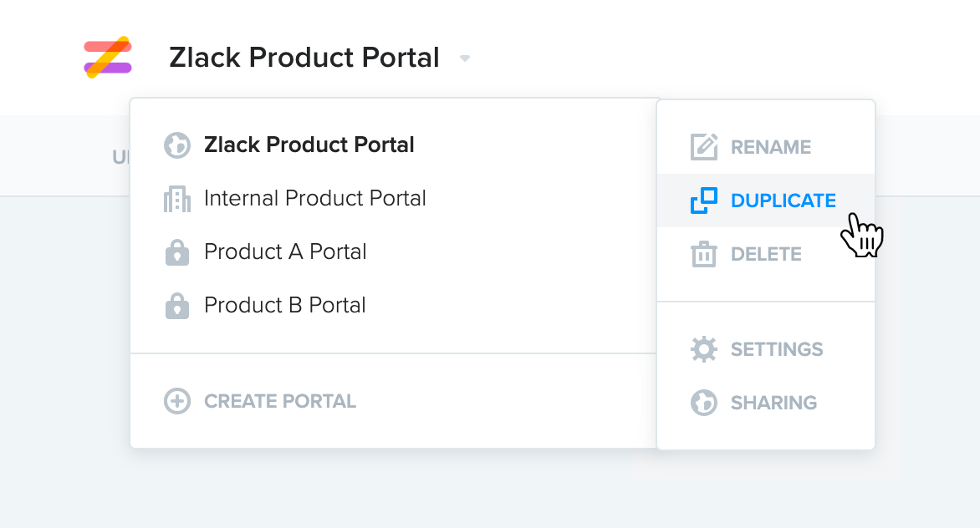This screenshot has width=980, height=528.
Task: Choose Product B Portal entry
Action: click(x=285, y=305)
